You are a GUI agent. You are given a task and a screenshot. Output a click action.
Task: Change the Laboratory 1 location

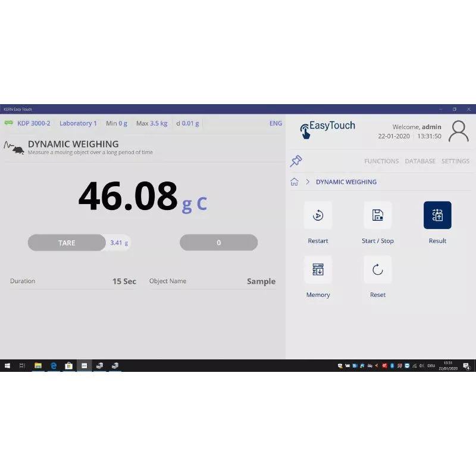click(x=78, y=124)
